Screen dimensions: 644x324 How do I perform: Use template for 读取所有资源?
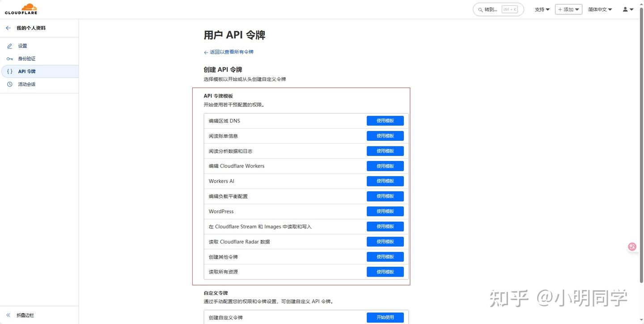click(385, 272)
